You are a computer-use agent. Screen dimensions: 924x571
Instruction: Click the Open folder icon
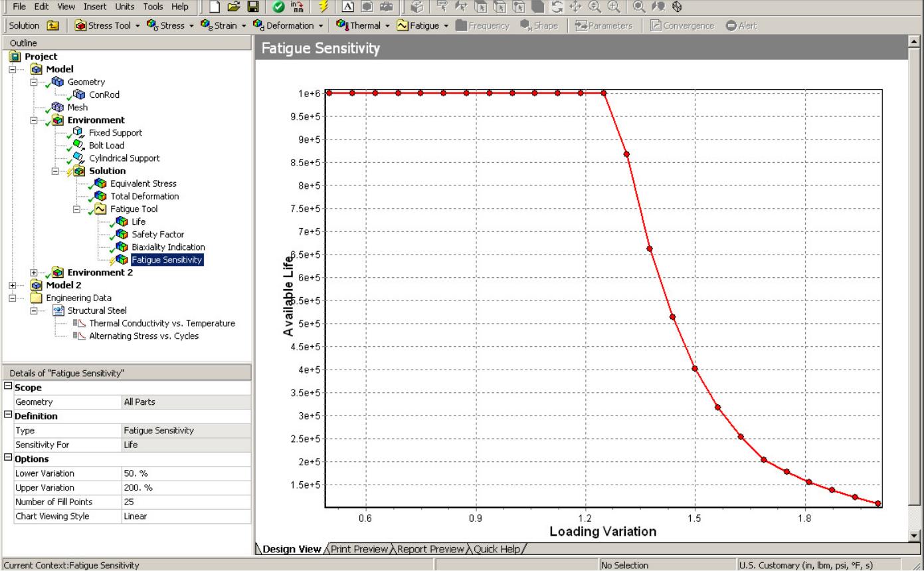pos(234,7)
